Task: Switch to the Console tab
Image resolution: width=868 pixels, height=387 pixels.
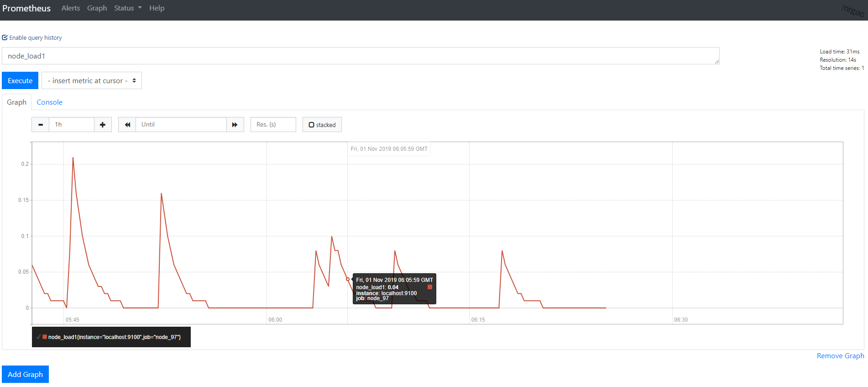Action: (49, 102)
